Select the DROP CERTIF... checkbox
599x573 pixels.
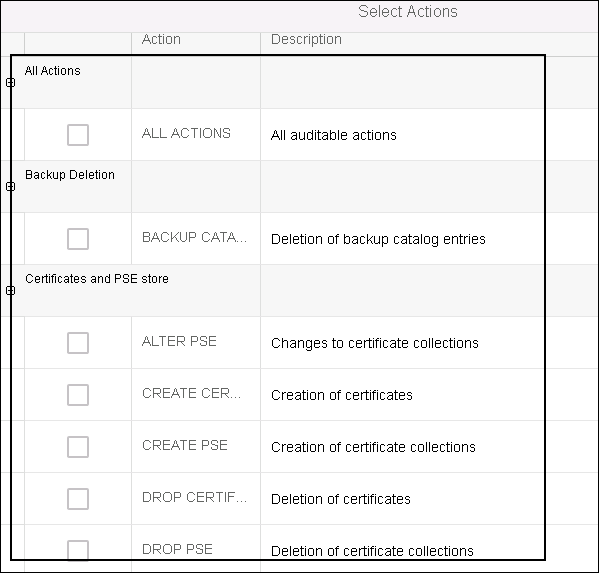[78, 499]
